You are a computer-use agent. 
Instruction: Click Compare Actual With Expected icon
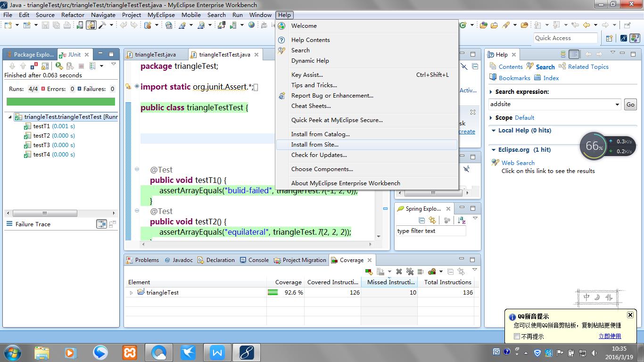tap(112, 224)
